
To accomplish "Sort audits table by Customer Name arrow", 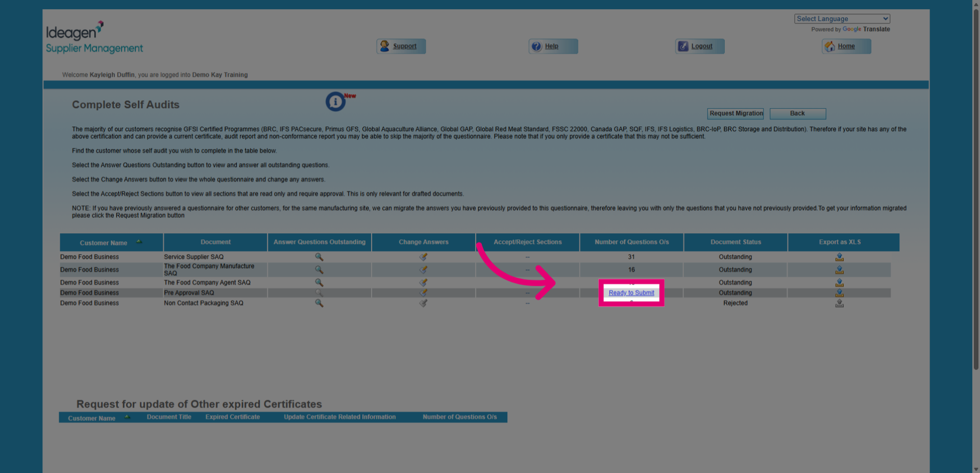I will click(139, 242).
